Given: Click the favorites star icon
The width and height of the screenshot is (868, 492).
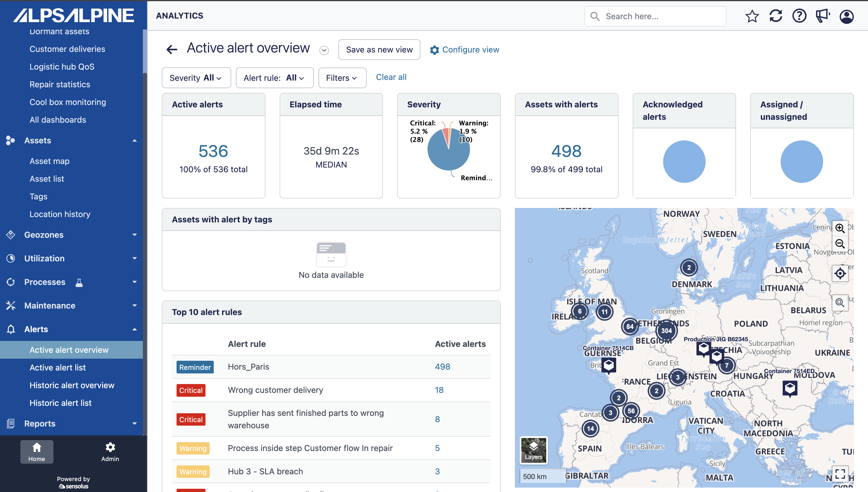Looking at the screenshot, I should [x=752, y=16].
